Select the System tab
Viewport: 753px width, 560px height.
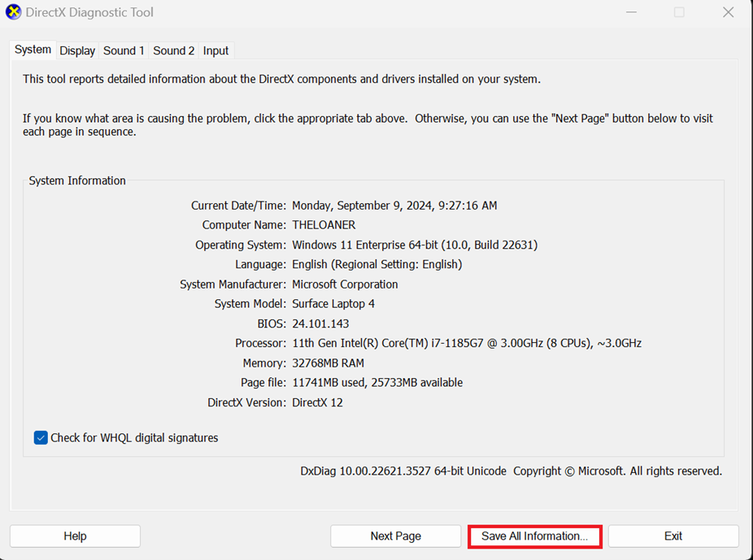coord(33,50)
